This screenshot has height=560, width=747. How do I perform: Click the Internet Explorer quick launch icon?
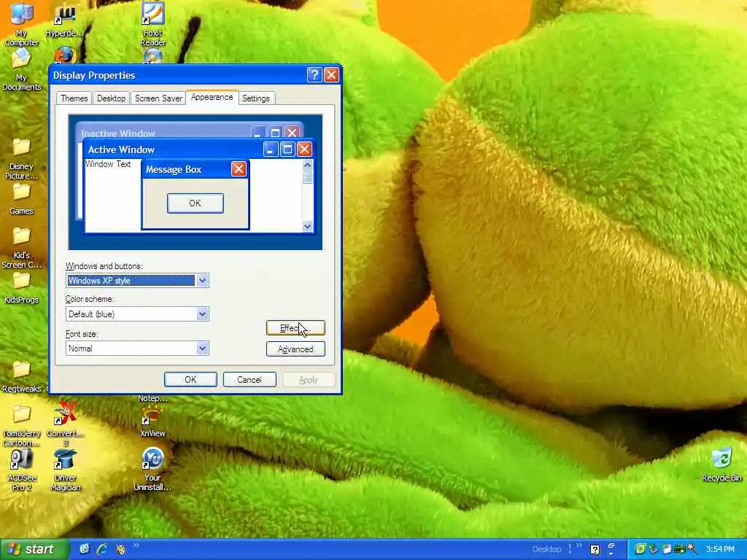pos(102,549)
